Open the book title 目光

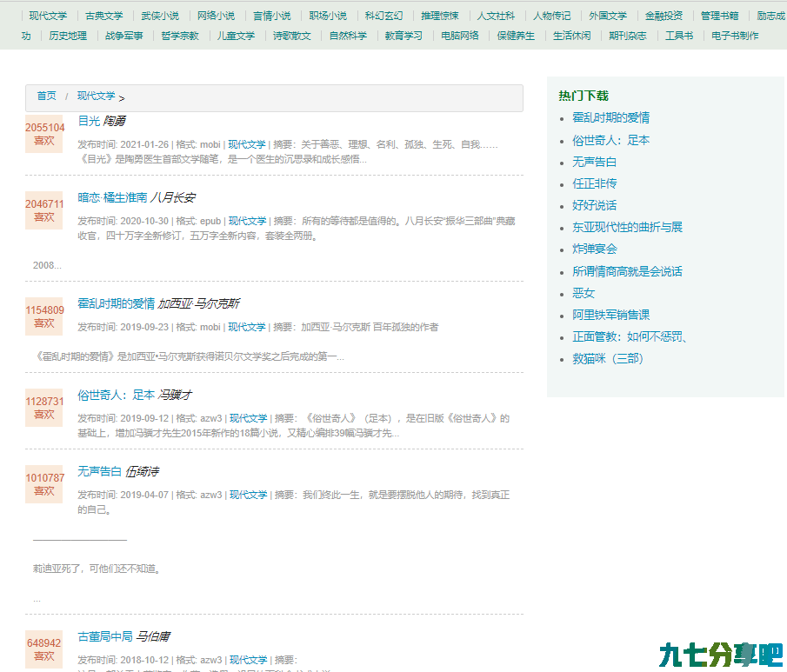coord(90,121)
